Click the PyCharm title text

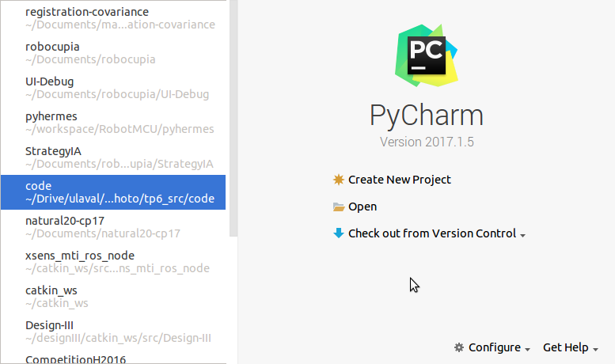[427, 116]
